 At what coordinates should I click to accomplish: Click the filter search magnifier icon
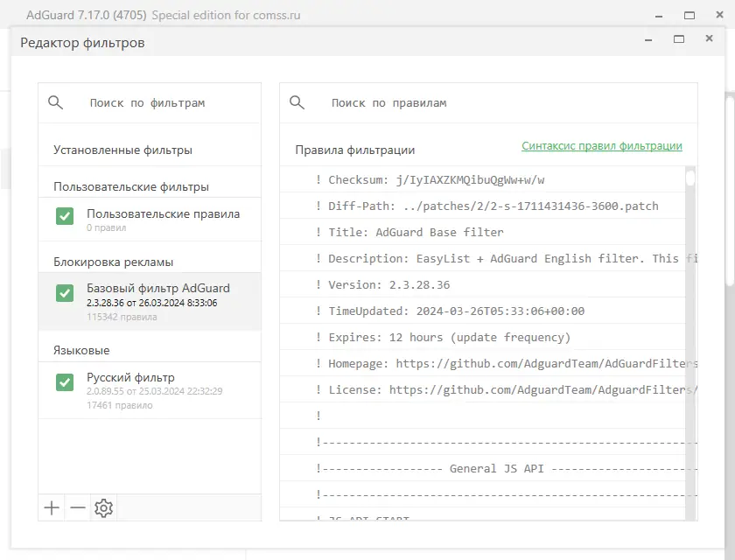pyautogui.click(x=56, y=102)
